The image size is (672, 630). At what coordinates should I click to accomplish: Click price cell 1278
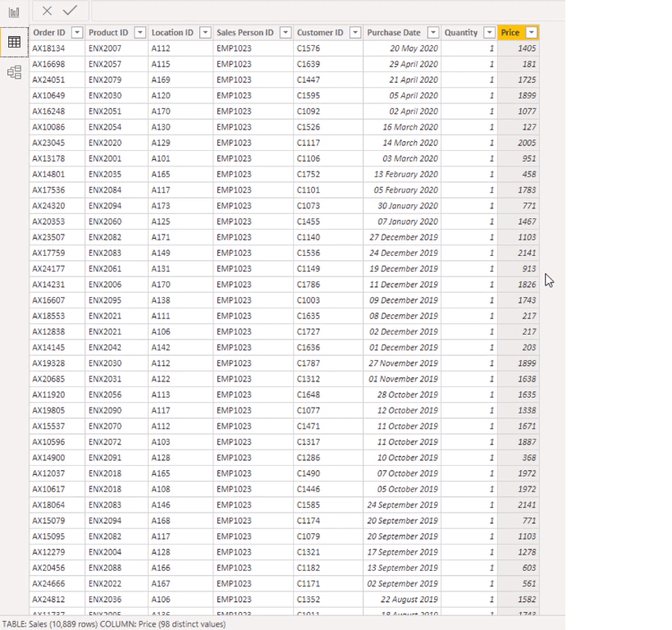519,552
